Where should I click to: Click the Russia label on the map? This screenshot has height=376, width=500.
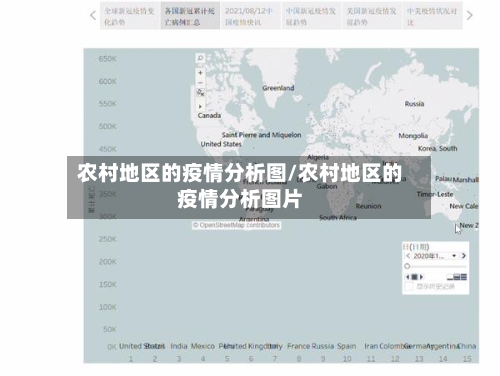point(414,104)
